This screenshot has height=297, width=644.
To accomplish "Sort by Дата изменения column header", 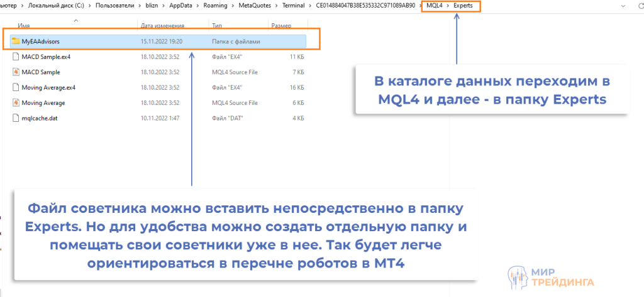I will click(163, 26).
